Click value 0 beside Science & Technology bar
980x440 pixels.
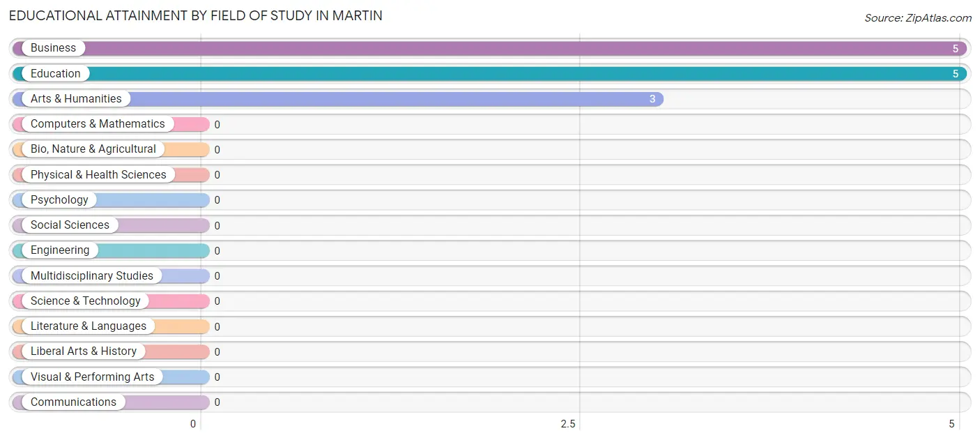tap(217, 301)
